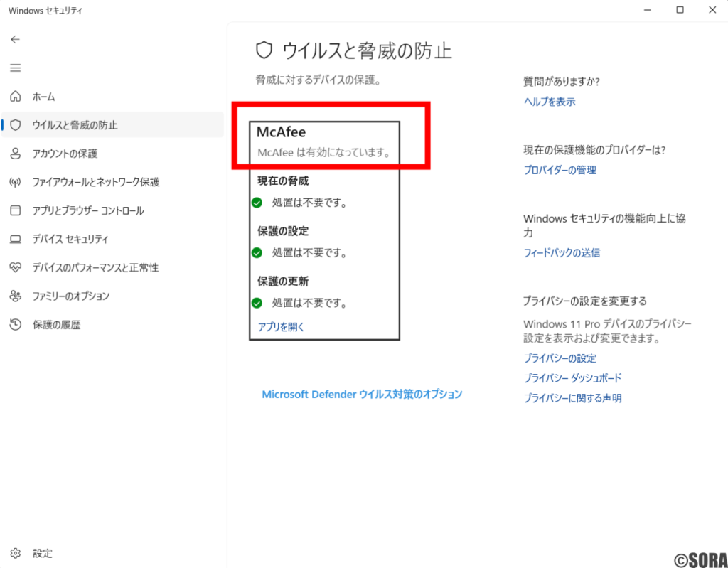The width and height of the screenshot is (728, 568).
Task: Click the settings gear icon
Action: click(16, 553)
